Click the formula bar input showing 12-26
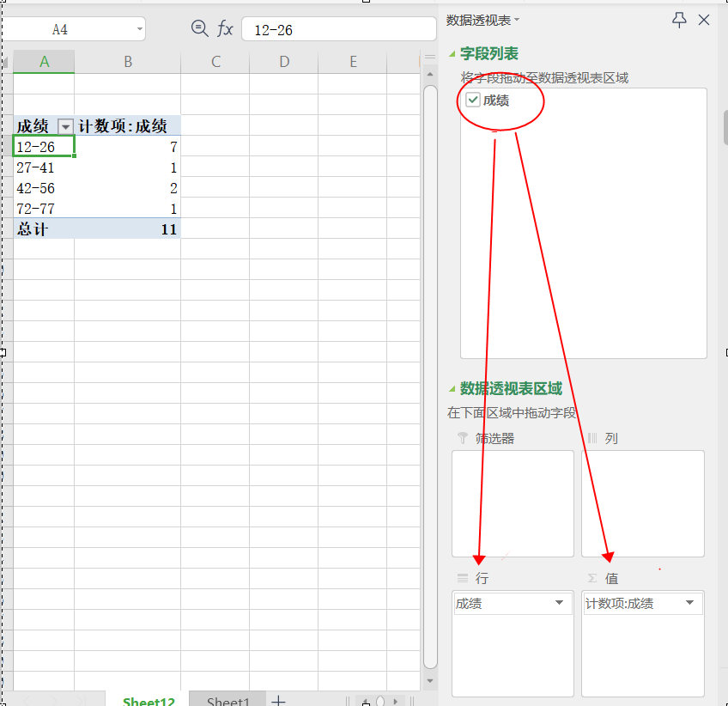 [x=339, y=30]
